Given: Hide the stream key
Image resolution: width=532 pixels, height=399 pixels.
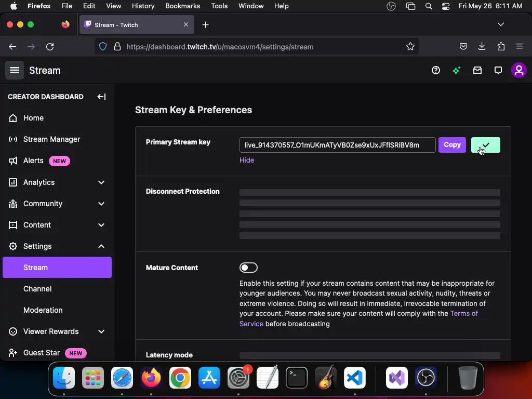Looking at the screenshot, I should pyautogui.click(x=247, y=160).
